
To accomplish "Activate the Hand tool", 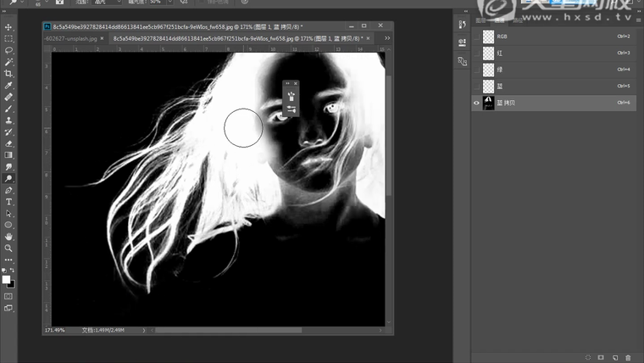I will point(8,237).
